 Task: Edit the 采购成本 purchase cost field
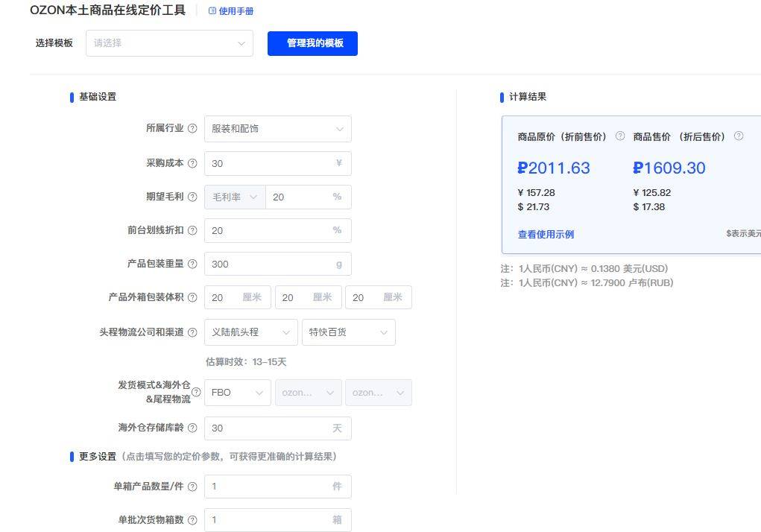coord(277,163)
